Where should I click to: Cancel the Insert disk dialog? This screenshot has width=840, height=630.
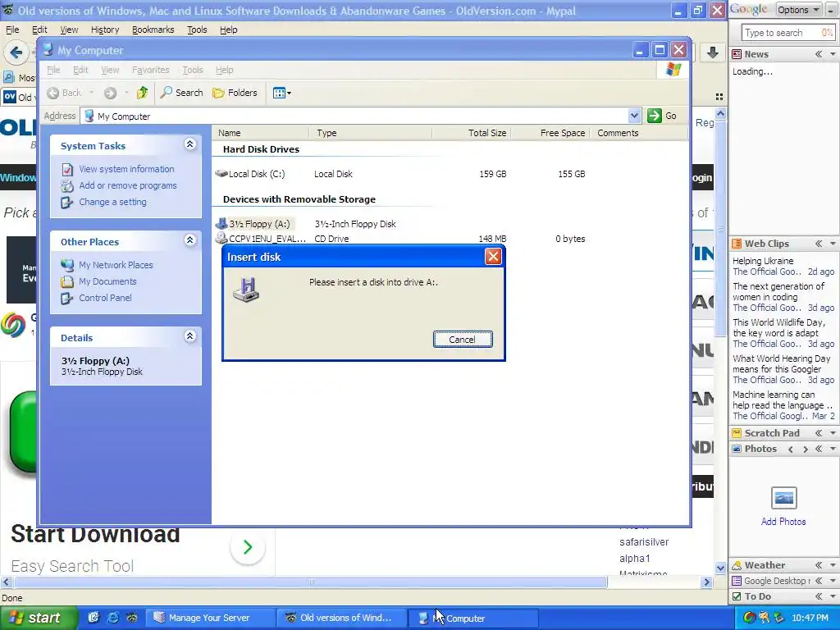(463, 339)
